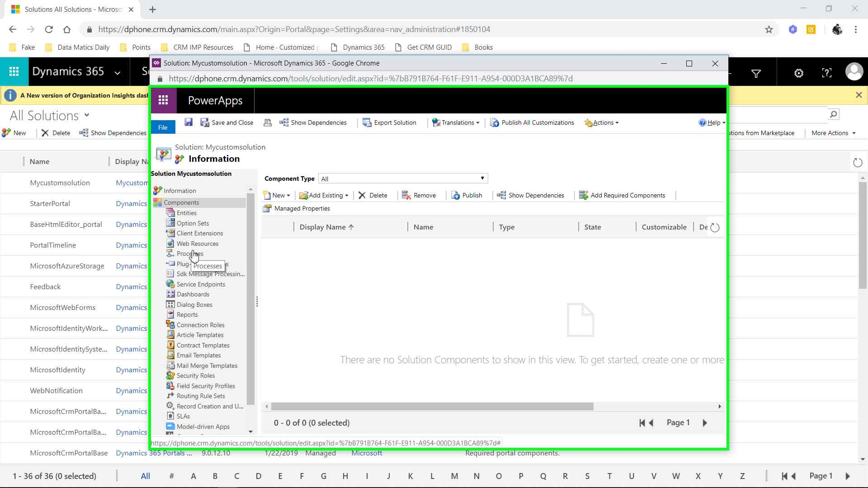Open the Mycustomsolution display name link
The width and height of the screenshot is (868, 488).
[x=132, y=183]
